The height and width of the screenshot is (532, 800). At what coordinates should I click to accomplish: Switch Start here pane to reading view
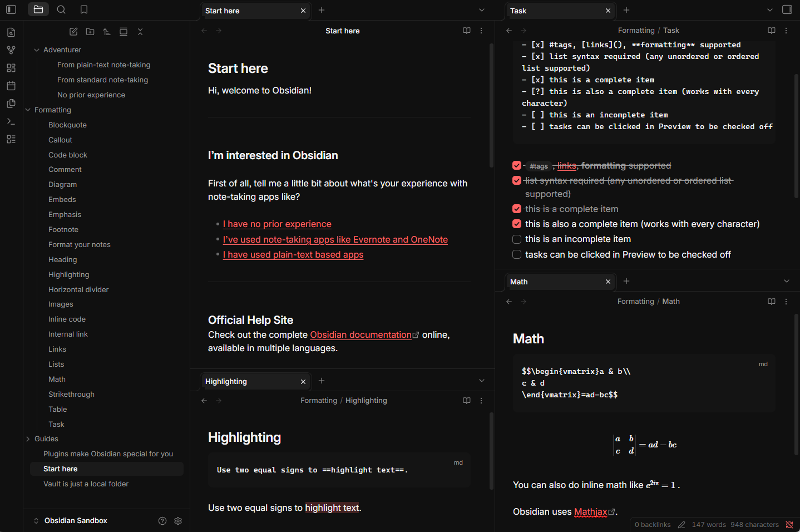click(x=467, y=31)
